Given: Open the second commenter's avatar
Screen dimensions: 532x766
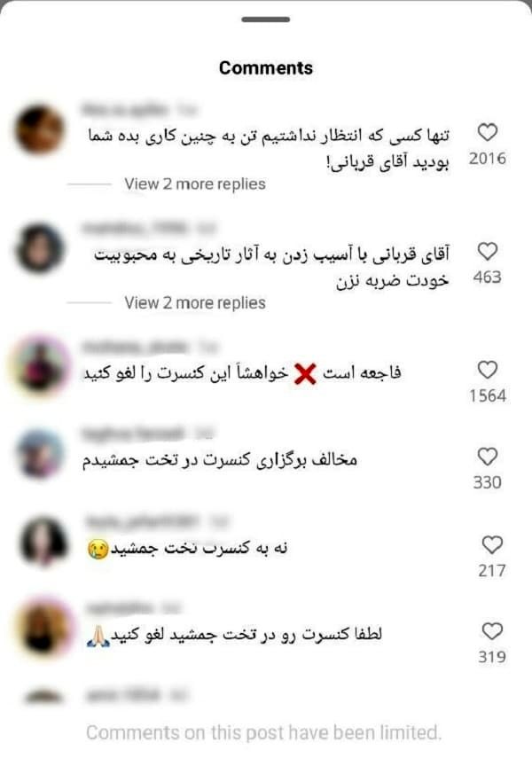Looking at the screenshot, I should [x=40, y=248].
